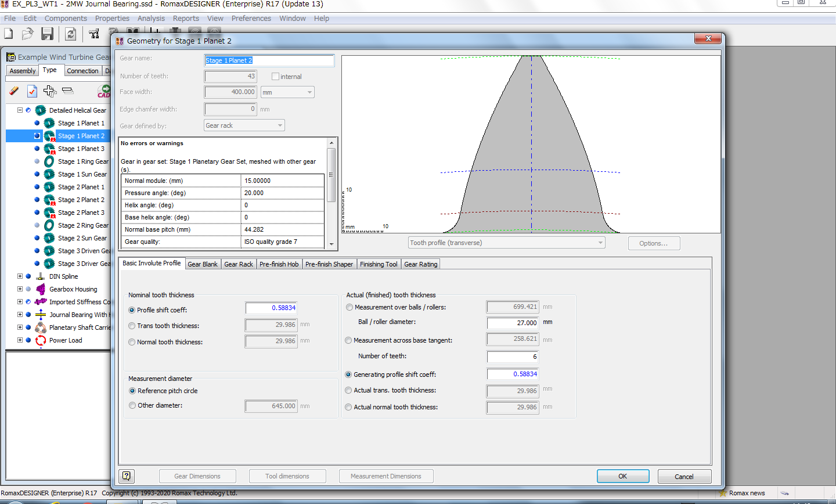This screenshot has height=504, width=836.
Task: Click the eraser icon in tree panel
Action: [x=15, y=91]
